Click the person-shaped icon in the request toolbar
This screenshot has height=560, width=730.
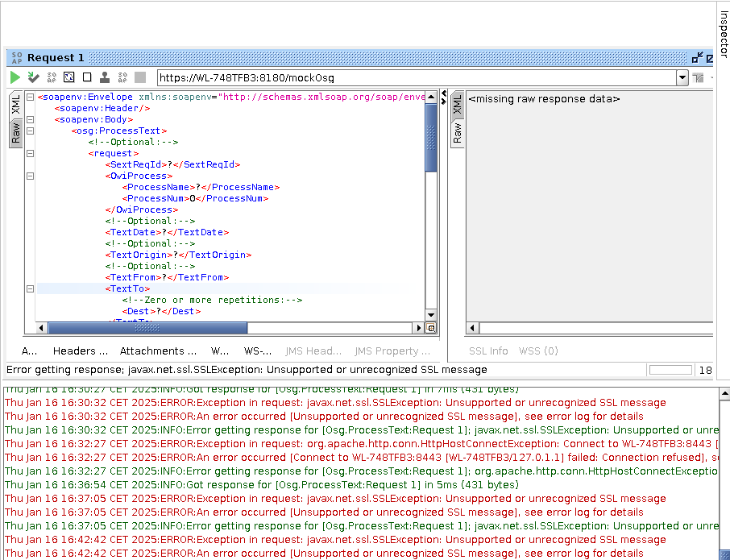point(105,78)
